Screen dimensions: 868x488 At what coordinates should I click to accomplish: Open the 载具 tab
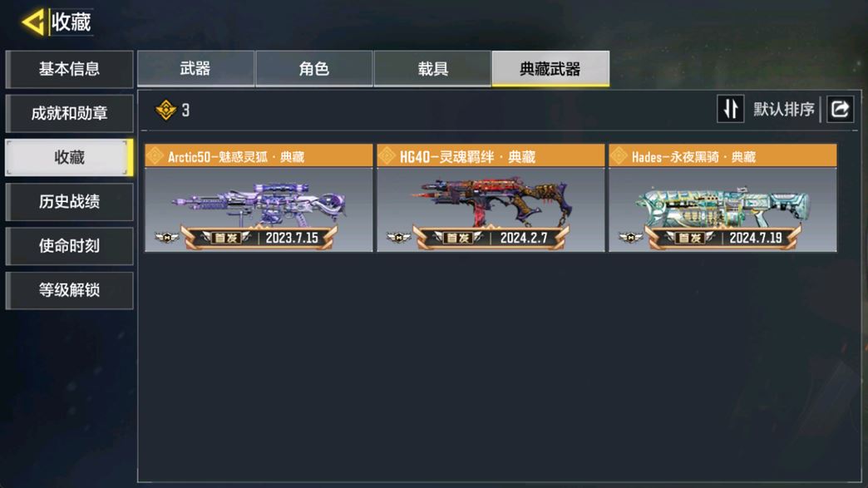pos(432,69)
